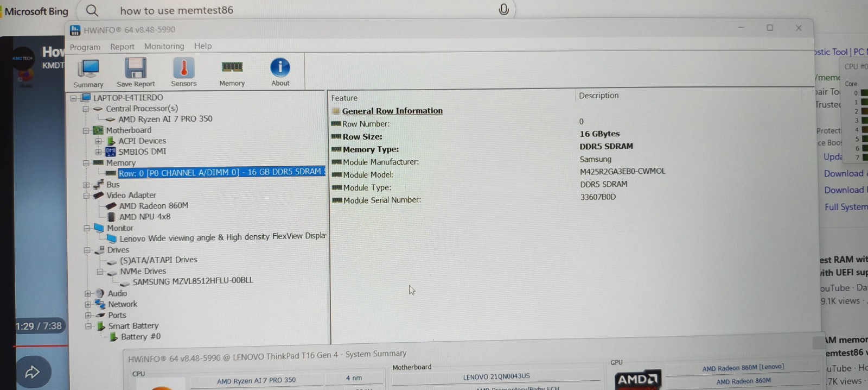Screen dimensions: 868x390
Task: Open the Report menu
Action: pyautogui.click(x=122, y=47)
